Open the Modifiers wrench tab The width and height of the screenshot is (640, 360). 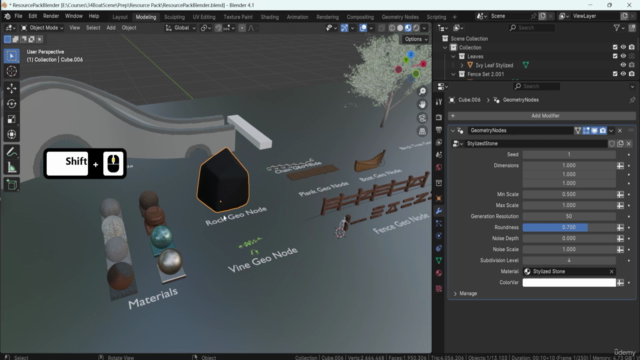pyautogui.click(x=439, y=211)
